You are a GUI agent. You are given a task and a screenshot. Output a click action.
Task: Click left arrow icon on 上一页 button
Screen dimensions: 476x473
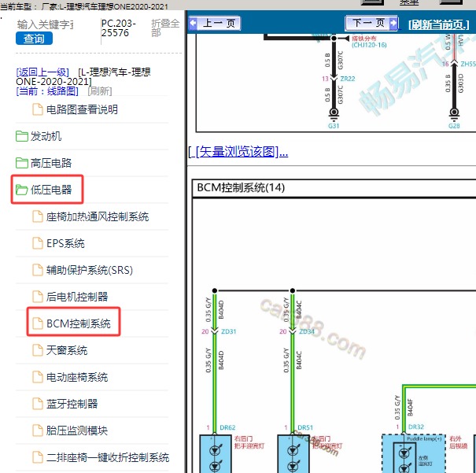point(193,23)
